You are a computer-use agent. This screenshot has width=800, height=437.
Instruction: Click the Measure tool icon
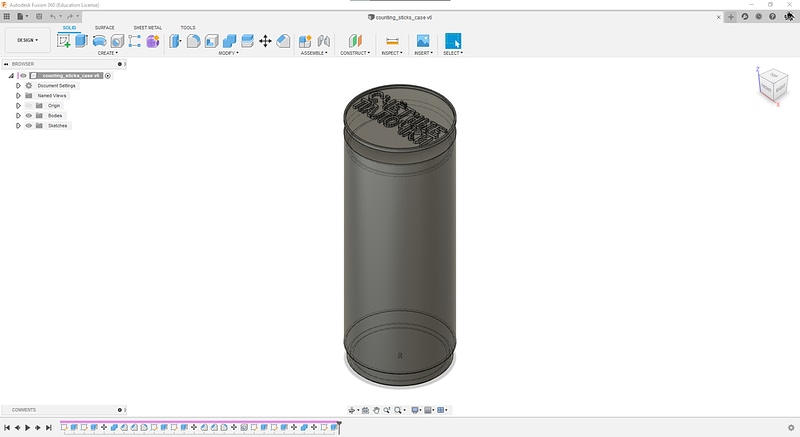[392, 41]
